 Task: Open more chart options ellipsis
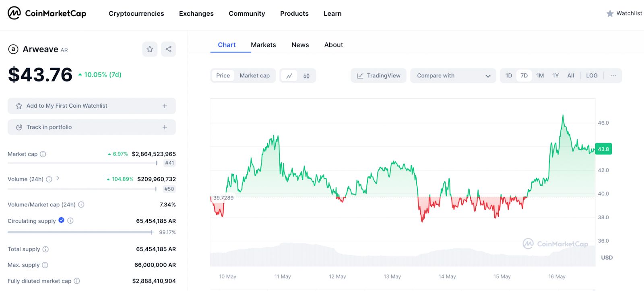pos(613,76)
